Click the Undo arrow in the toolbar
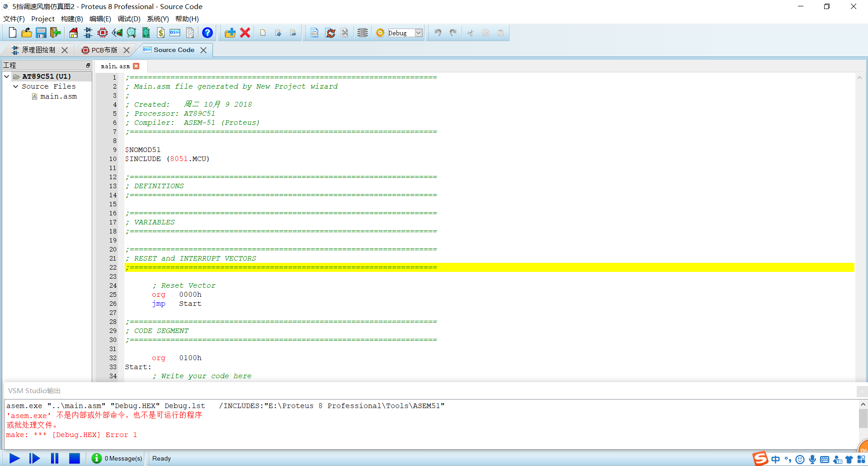The image size is (868, 466). pyautogui.click(x=438, y=33)
